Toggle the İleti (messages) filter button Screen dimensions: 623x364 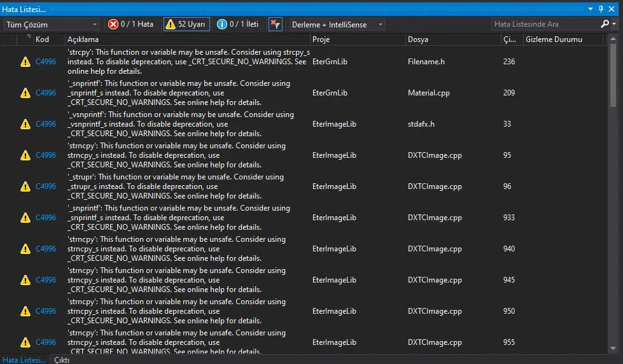coord(237,24)
